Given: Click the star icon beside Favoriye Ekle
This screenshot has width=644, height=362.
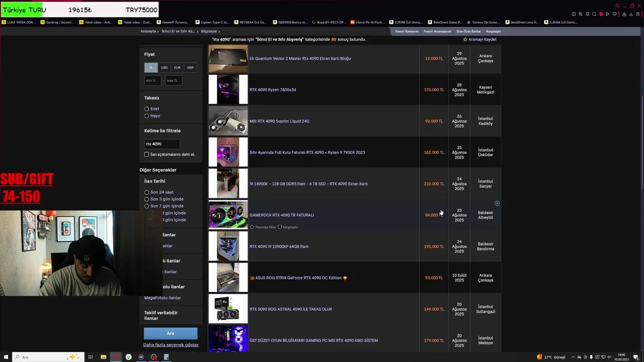Looking at the screenshot, I should pyautogui.click(x=252, y=227).
